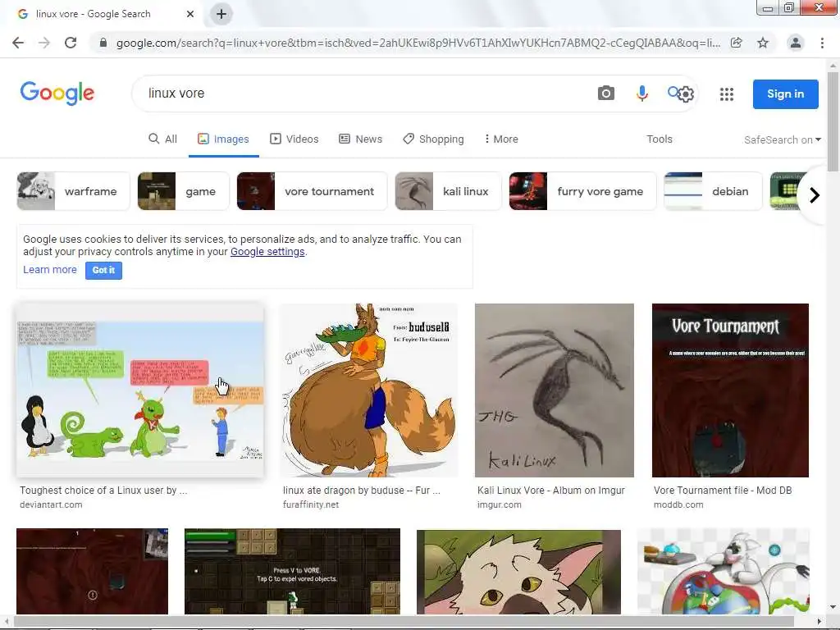Submit search via the magnifier icon
The height and width of the screenshot is (630, 840).
tap(673, 92)
